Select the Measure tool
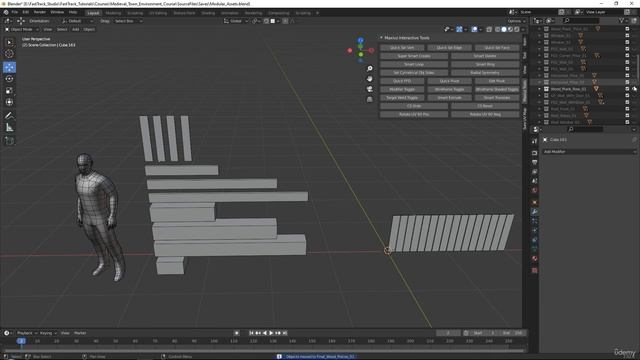This screenshot has width=640, height=360. point(9,128)
